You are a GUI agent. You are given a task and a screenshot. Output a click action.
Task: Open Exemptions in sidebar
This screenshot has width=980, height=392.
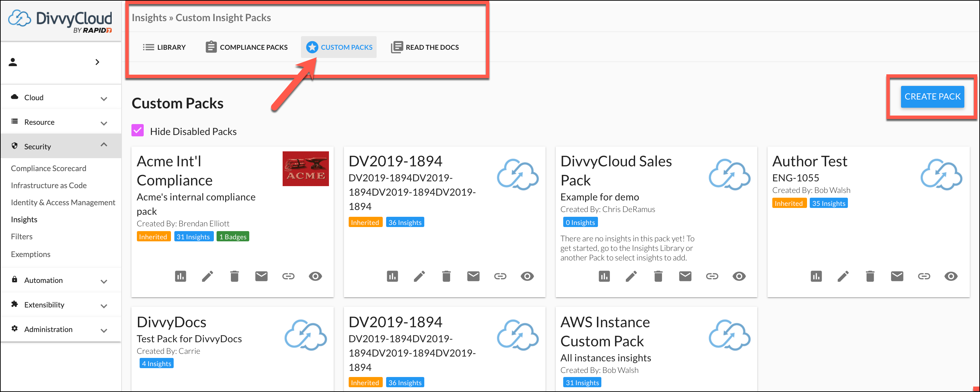(x=30, y=254)
